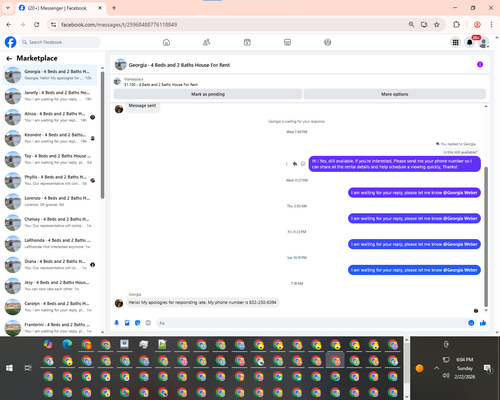Screen dimensions: 500x400
Task: Bookmark this page with the star icon
Action: tap(437, 24)
